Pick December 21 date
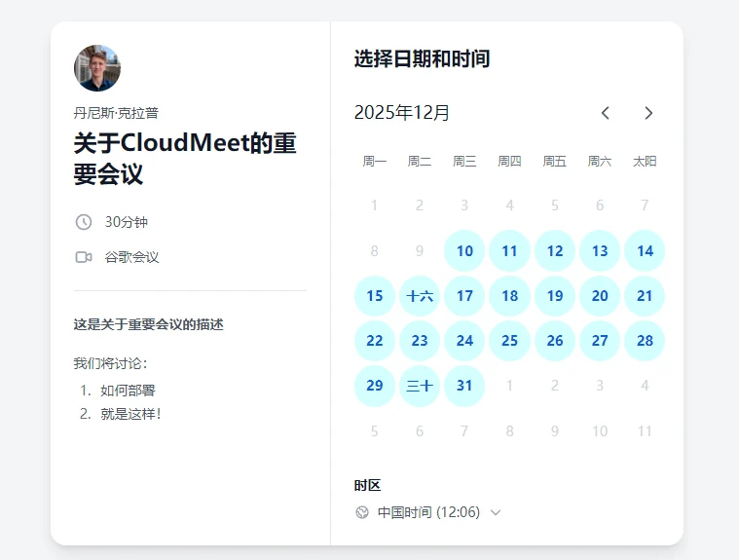 coord(645,296)
